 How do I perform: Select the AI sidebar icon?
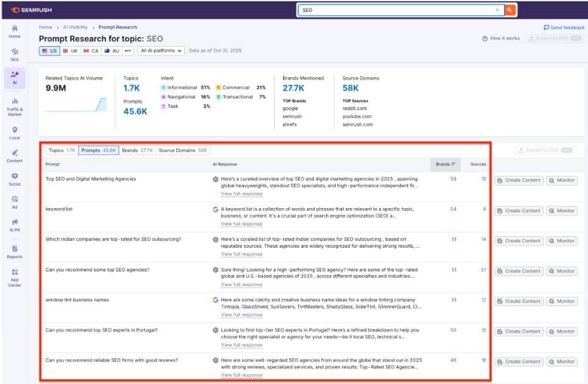click(15, 78)
